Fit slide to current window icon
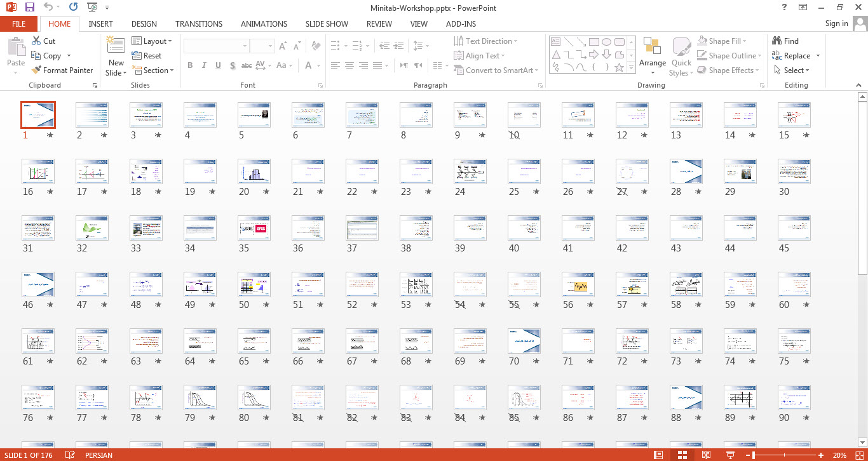Viewport: 868px width, 461px height. point(859,455)
